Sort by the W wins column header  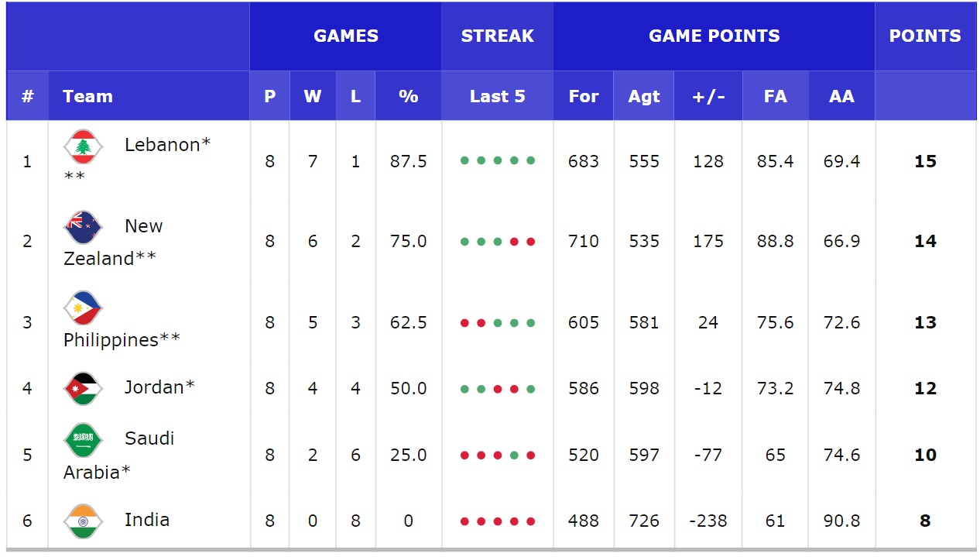click(313, 96)
